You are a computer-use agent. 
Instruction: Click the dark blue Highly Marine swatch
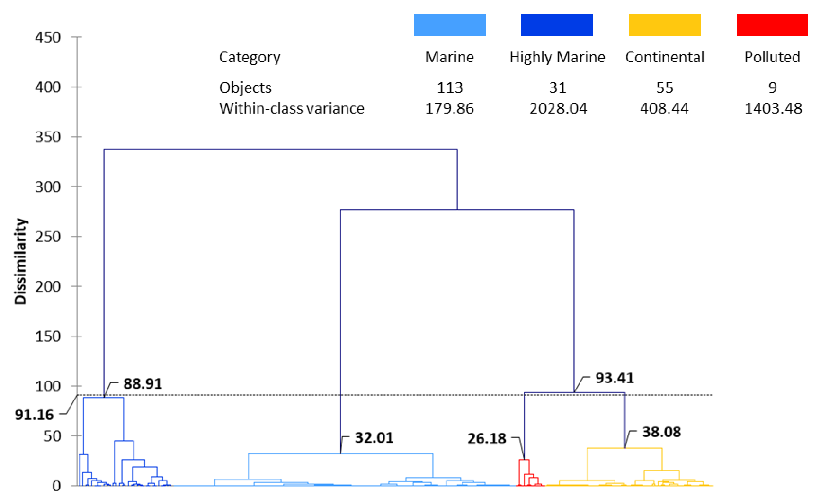[x=557, y=25]
